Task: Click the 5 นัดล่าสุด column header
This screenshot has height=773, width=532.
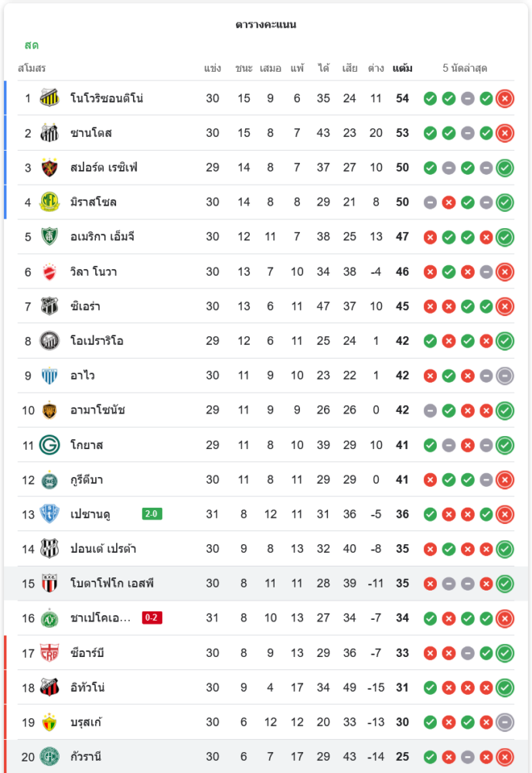Action: coord(465,68)
